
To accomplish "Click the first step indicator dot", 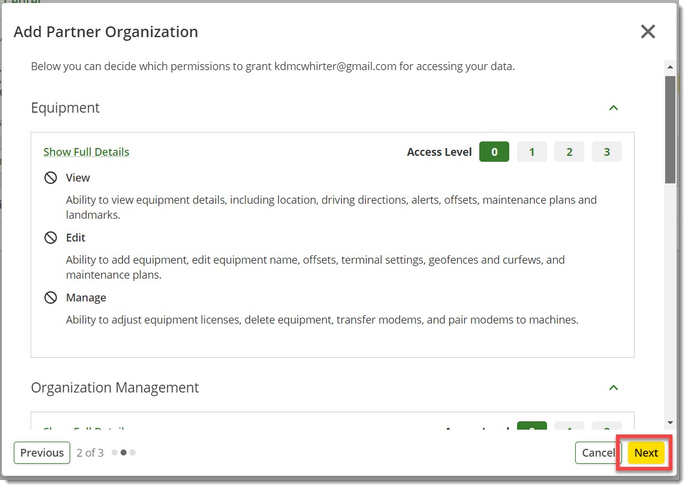I will [x=113, y=453].
